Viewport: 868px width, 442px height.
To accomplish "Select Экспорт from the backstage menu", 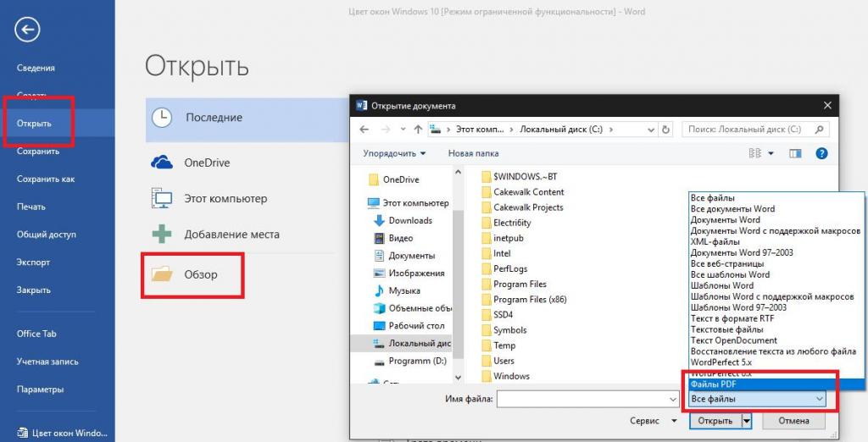I will click(x=33, y=262).
